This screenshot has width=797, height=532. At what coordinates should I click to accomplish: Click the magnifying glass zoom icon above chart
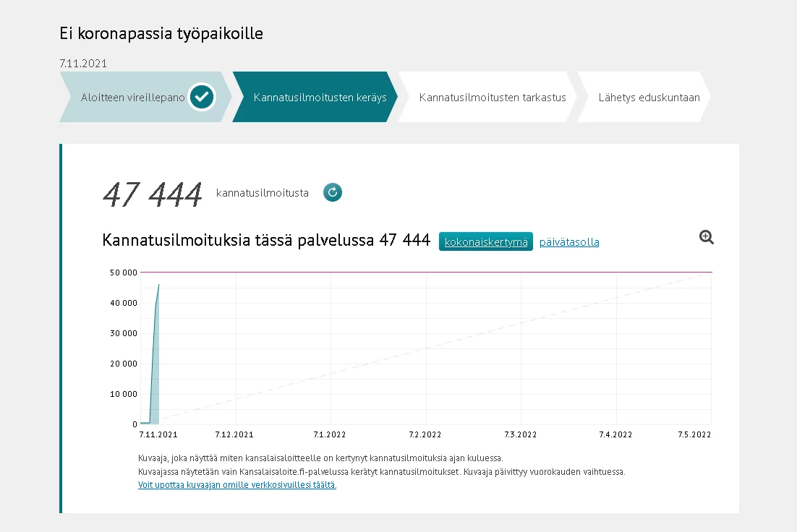(x=706, y=237)
